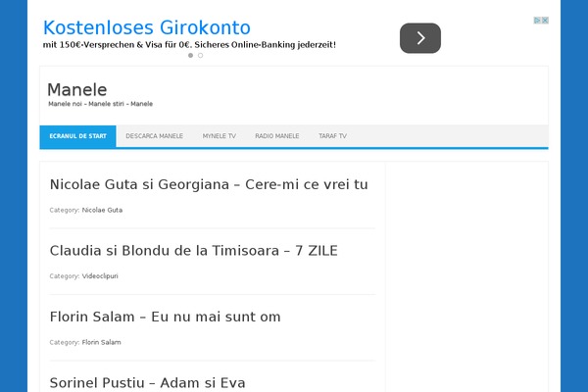
Task: Close the advertisement with the X icon
Action: (x=544, y=20)
